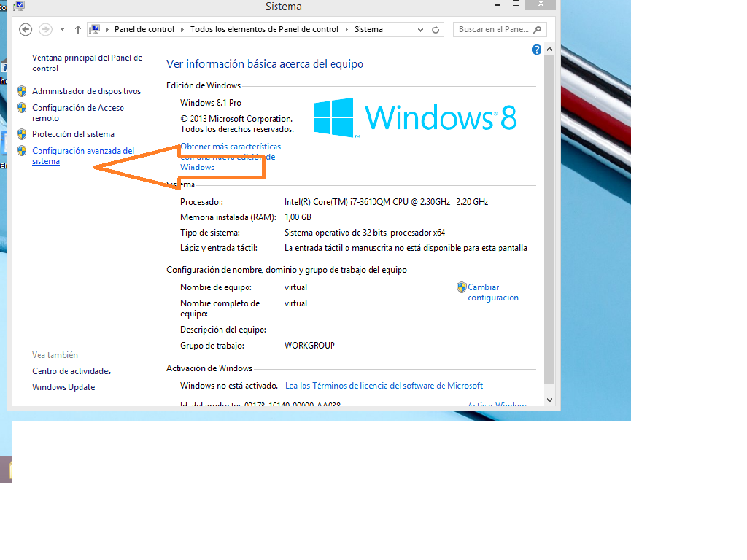The width and height of the screenshot is (747, 560).
Task: Click 'Cambiar configuración' link
Action: tap(492, 292)
